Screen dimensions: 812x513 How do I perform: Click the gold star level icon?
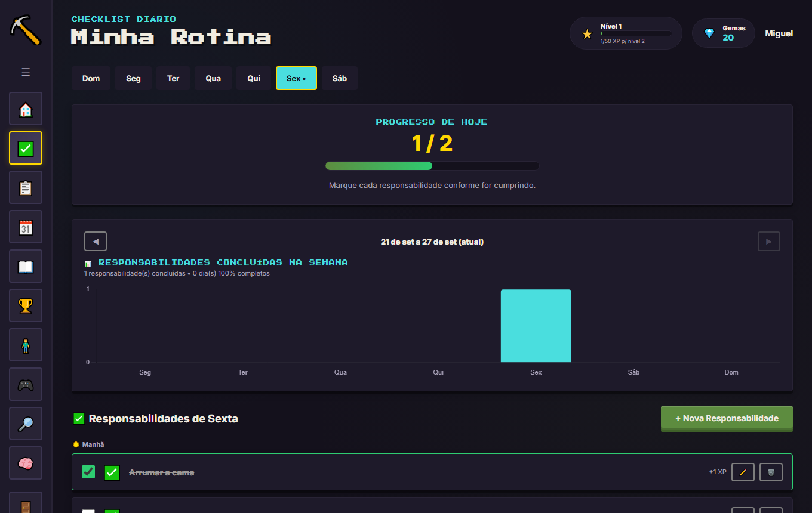coord(588,34)
